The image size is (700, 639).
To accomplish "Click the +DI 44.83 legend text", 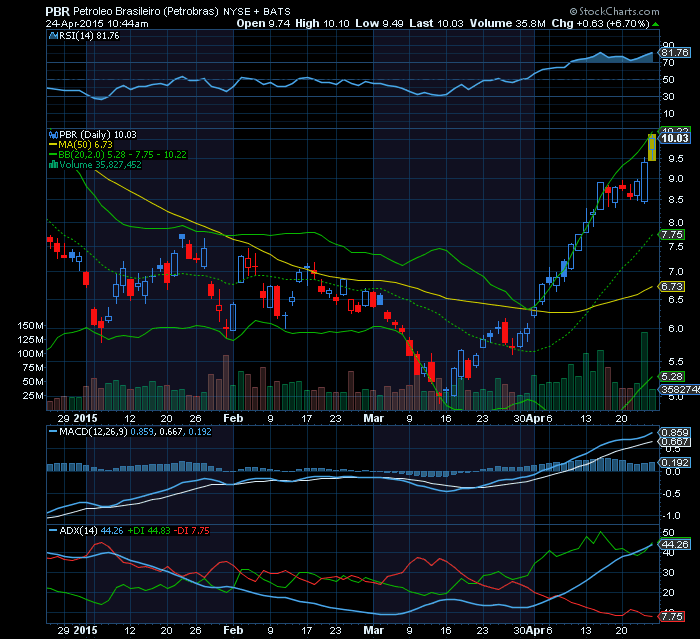I will pyautogui.click(x=149, y=531).
